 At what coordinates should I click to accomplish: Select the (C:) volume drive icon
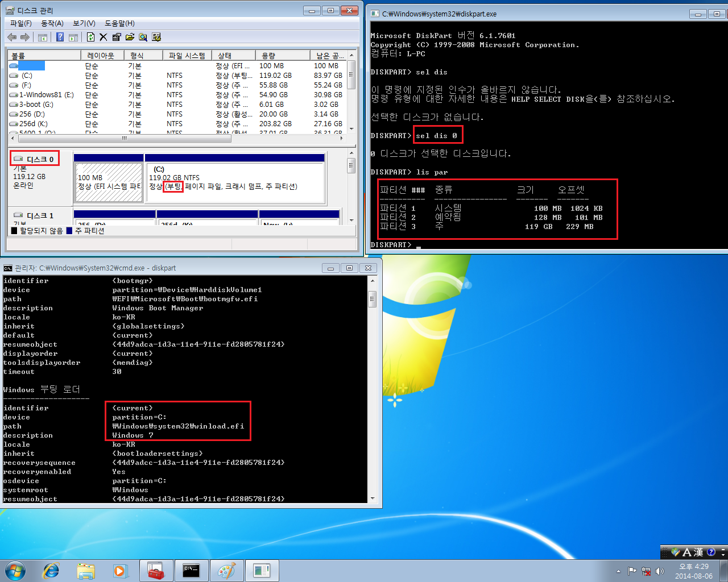click(x=14, y=76)
